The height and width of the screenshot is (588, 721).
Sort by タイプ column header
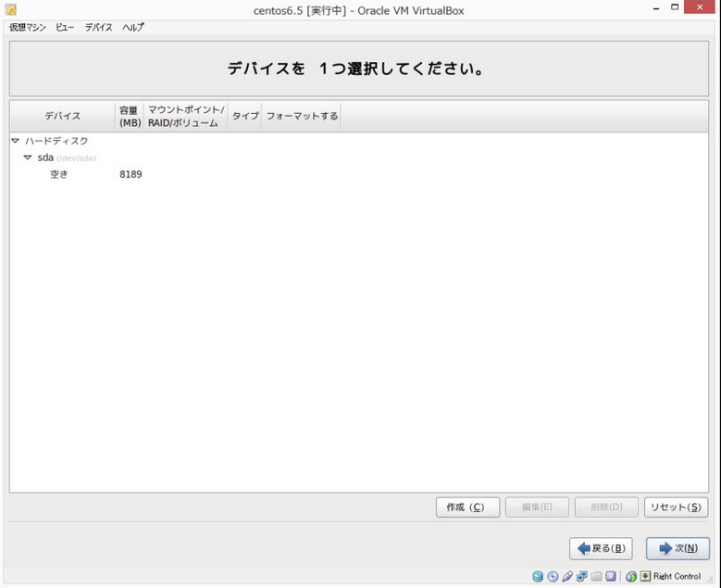[244, 116]
